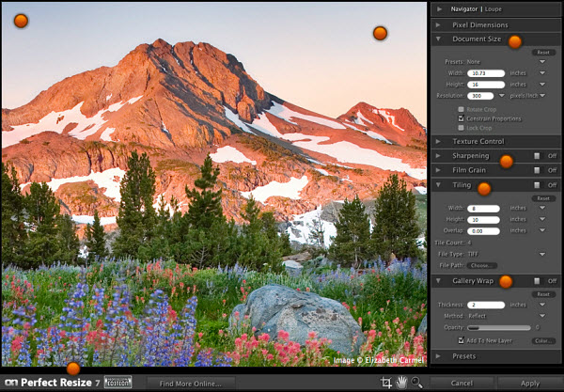Image resolution: width=564 pixels, height=392 pixels.
Task: Select the Zoom magnifier tool
Action: (x=415, y=383)
